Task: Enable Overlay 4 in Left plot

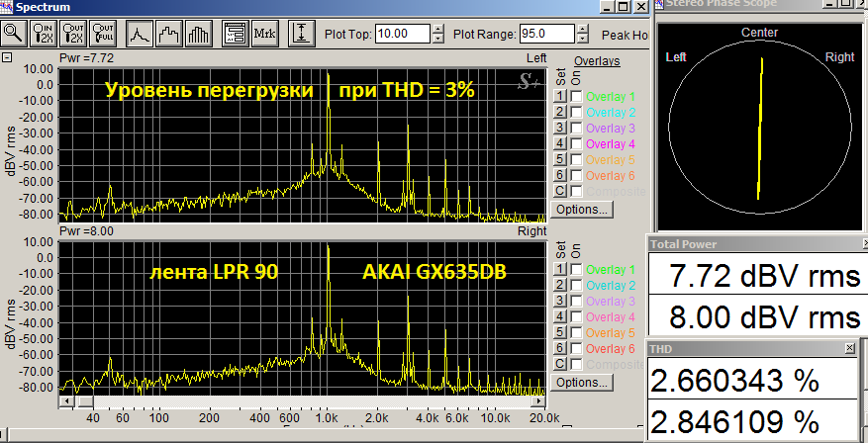Action: (577, 143)
